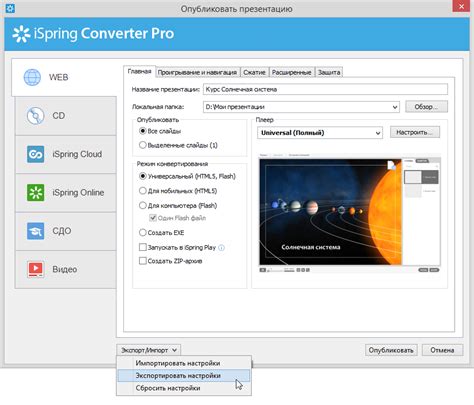
Task: Click the app icon in the title bar
Action: click(x=10, y=8)
